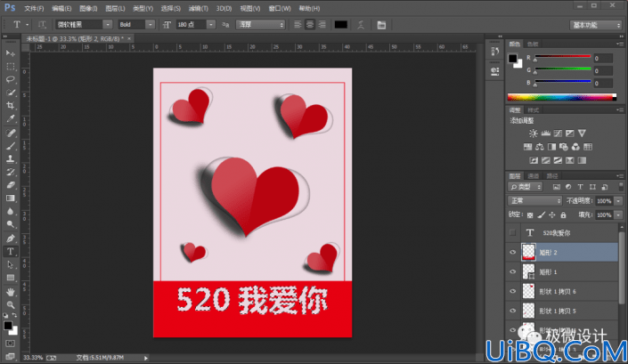Select the Horizontal Type tool
Screen dimensions: 628x364
point(11,252)
